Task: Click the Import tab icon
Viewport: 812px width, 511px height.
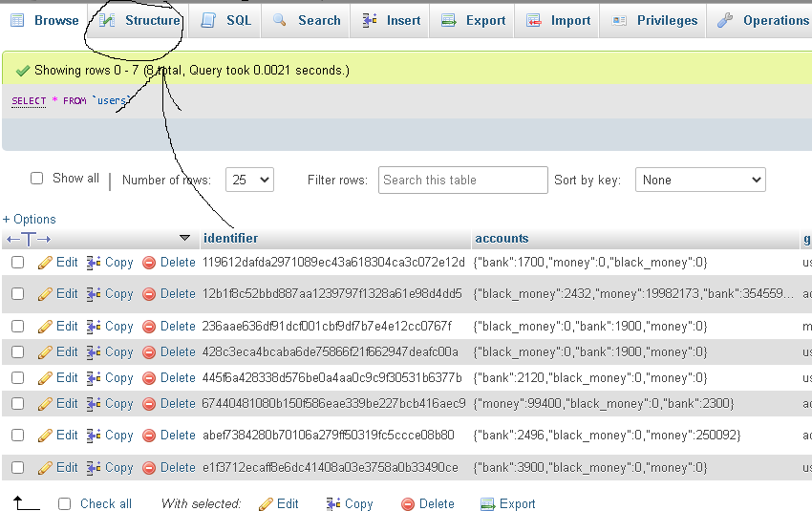Action: 534,21
